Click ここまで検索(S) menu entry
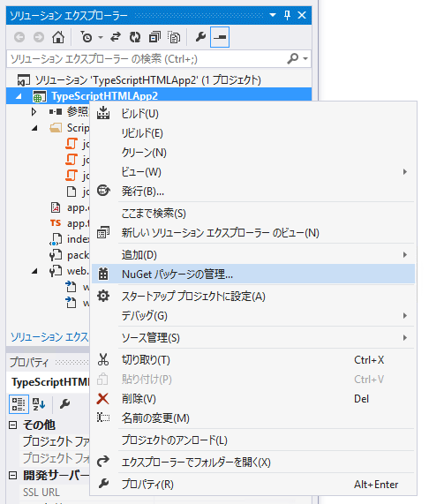 (x=253, y=214)
